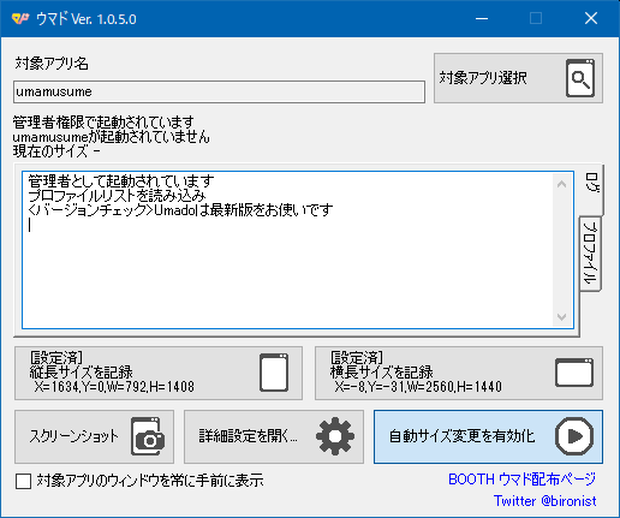The image size is (620, 518).
Task: Click the log scrollbar up arrow
Action: (x=561, y=184)
